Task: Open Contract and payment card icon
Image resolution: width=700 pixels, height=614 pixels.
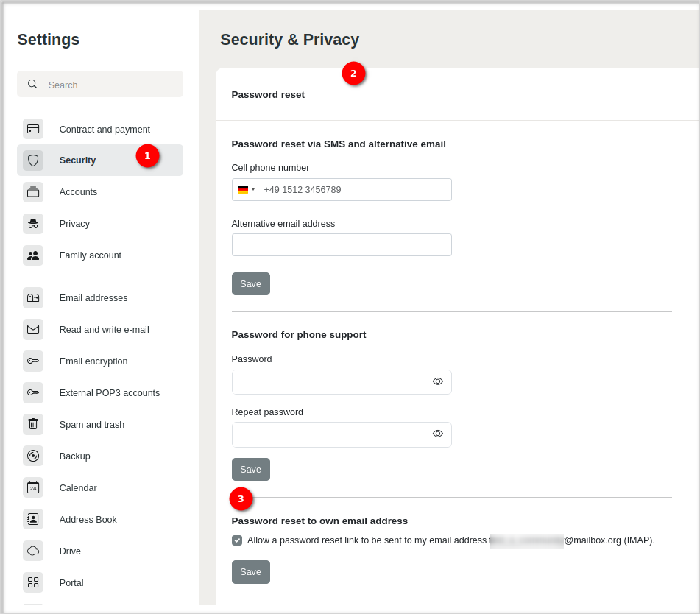Action: tap(33, 129)
